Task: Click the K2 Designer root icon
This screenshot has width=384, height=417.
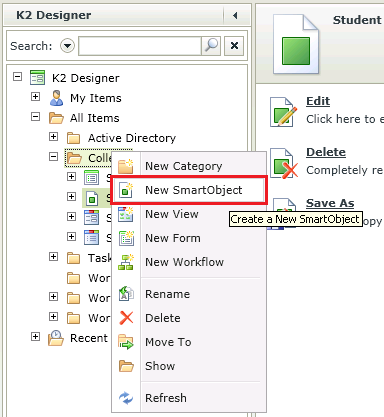Action: tap(37, 77)
